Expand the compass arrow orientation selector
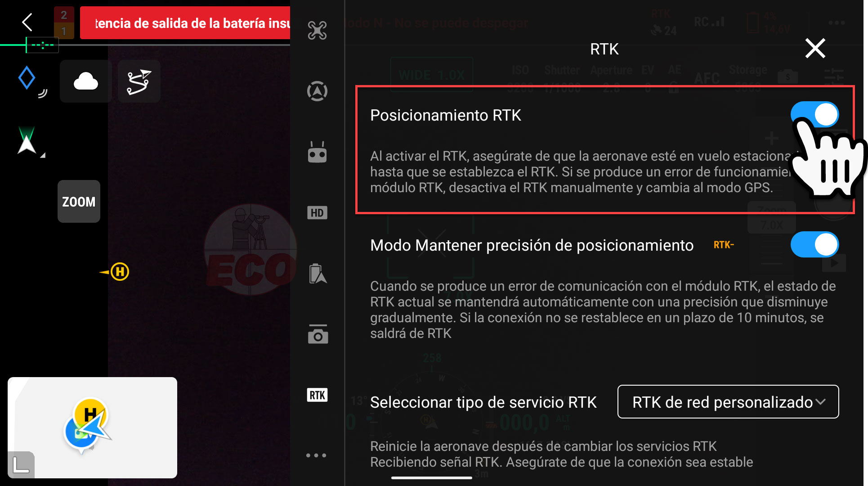Image resolution: width=868 pixels, height=486 pixels. tap(27, 142)
